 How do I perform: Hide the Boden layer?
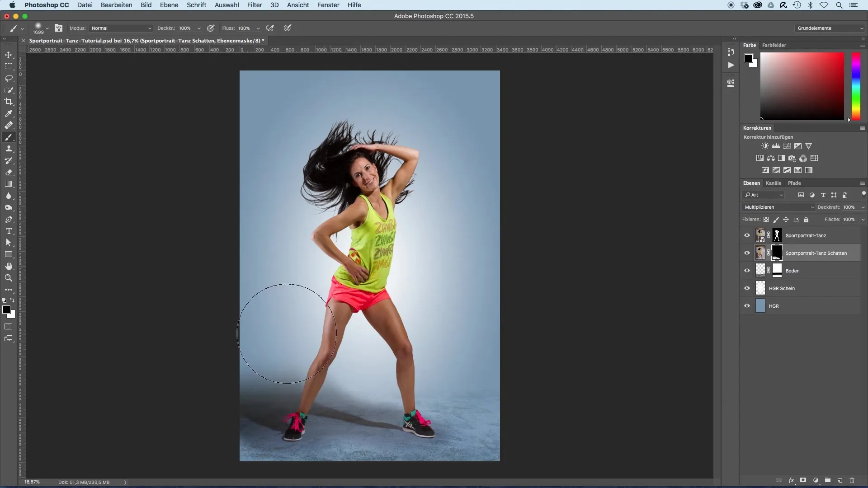click(x=747, y=271)
